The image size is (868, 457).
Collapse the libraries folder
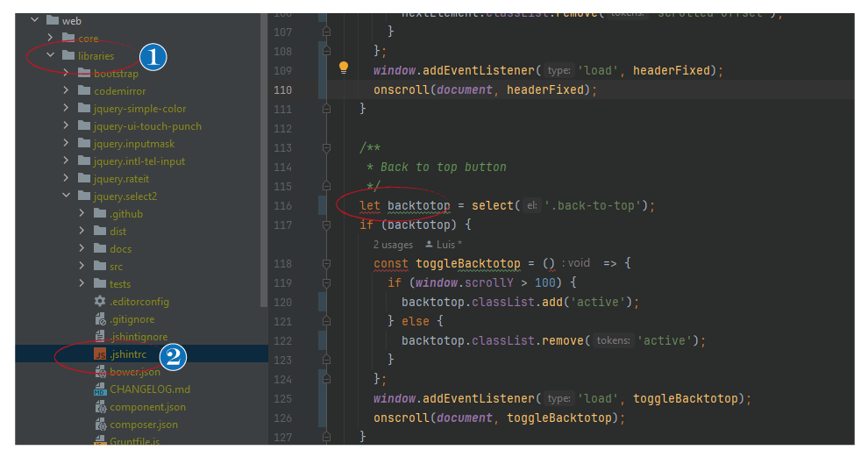coord(50,56)
